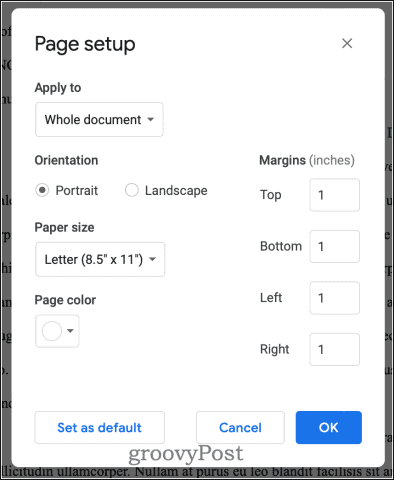Click the Paper size label
This screenshot has height=480, width=394.
coord(64,228)
